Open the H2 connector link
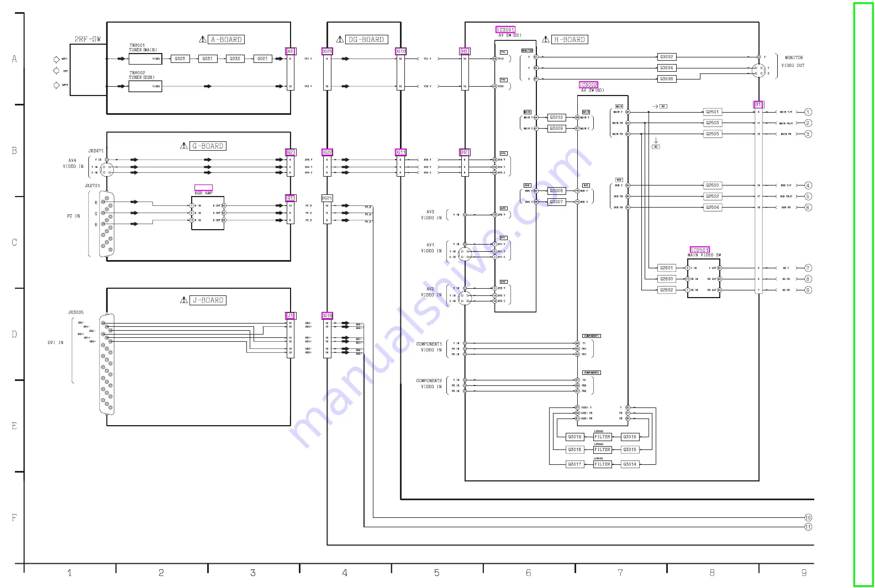875x588 pixels. click(465, 152)
